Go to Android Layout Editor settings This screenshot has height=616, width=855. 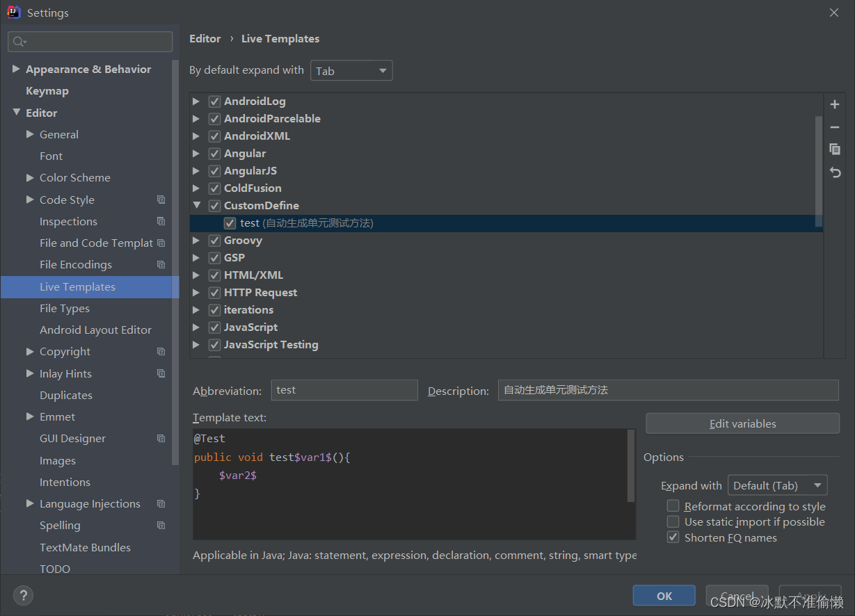(95, 330)
